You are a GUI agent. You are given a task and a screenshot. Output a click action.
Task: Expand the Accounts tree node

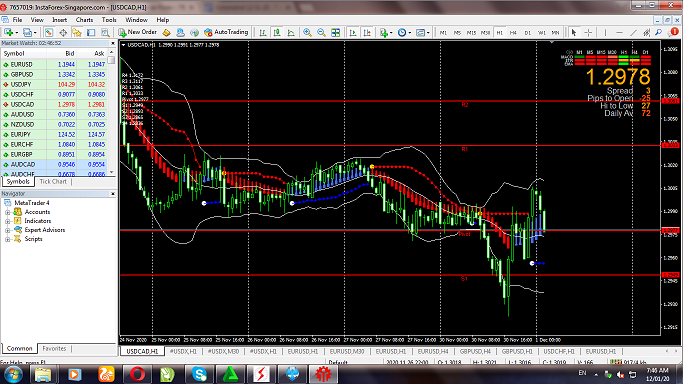[7, 212]
